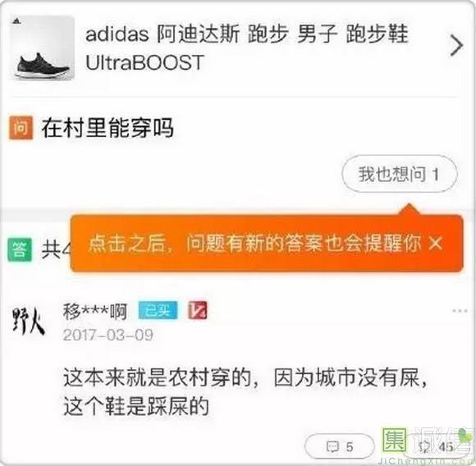Close the orange reminder tooltip with X
This screenshot has height=466, width=476.
click(x=435, y=244)
